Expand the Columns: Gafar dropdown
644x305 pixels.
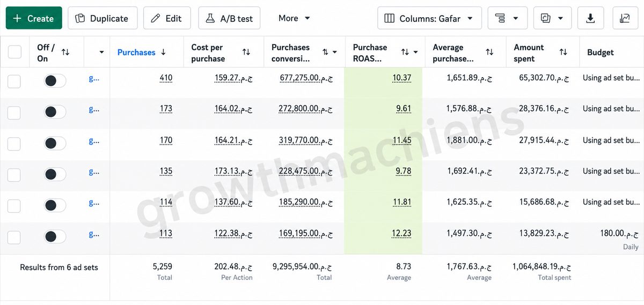[429, 18]
